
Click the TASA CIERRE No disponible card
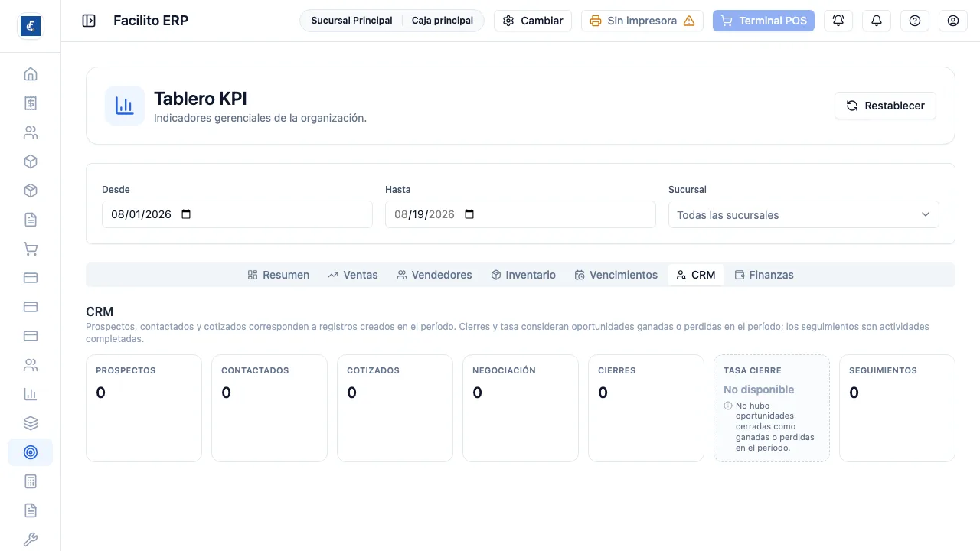(x=772, y=408)
